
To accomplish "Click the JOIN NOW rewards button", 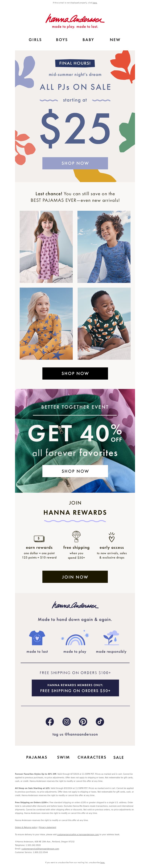I will click(x=75, y=576).
